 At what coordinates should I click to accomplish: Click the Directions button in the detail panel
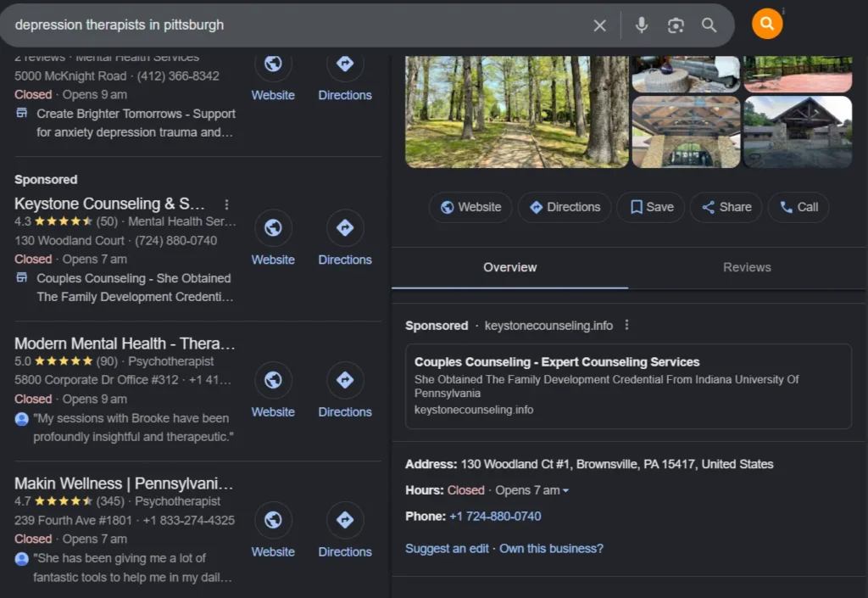[565, 207]
